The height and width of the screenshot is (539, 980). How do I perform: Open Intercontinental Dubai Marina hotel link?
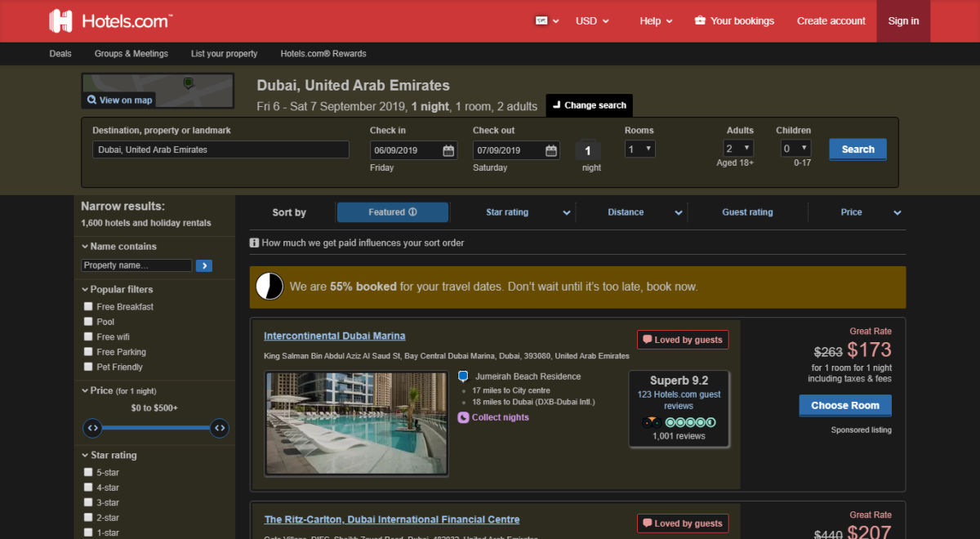[335, 336]
